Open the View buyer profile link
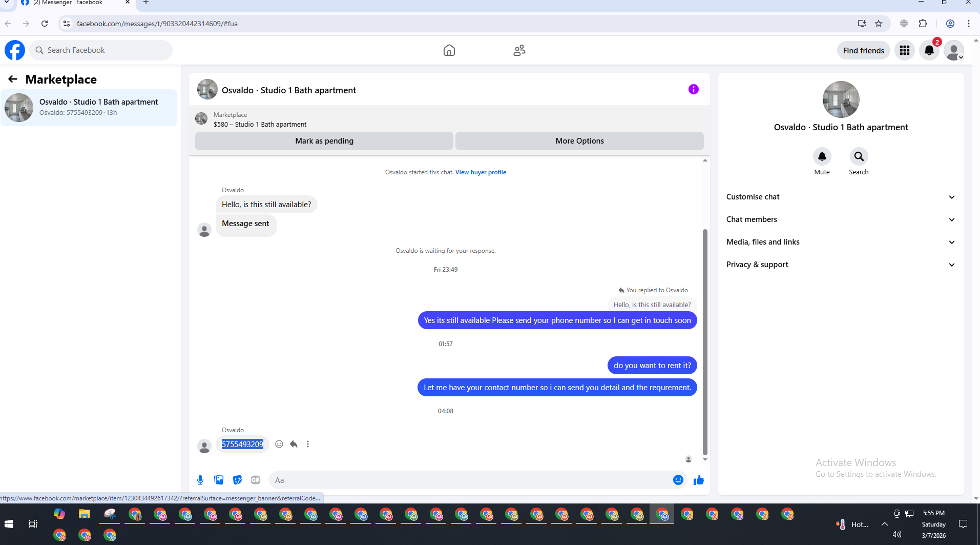 point(481,172)
